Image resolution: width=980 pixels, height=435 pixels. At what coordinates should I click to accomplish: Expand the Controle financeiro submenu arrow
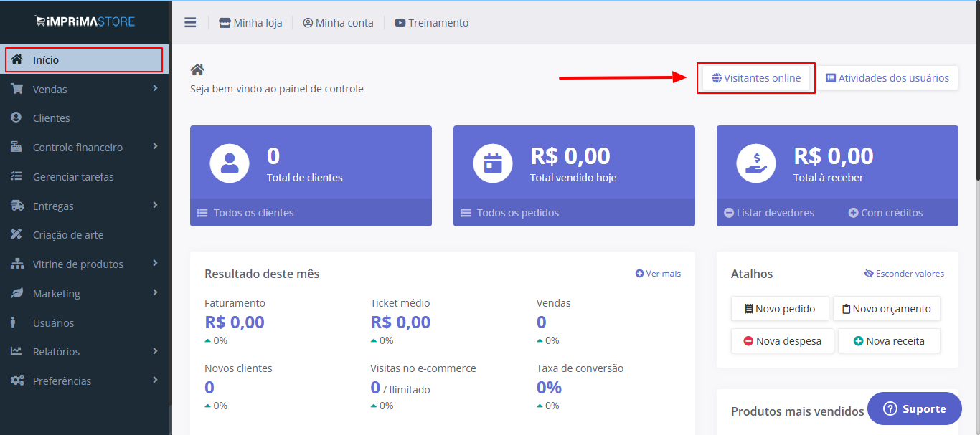156,147
